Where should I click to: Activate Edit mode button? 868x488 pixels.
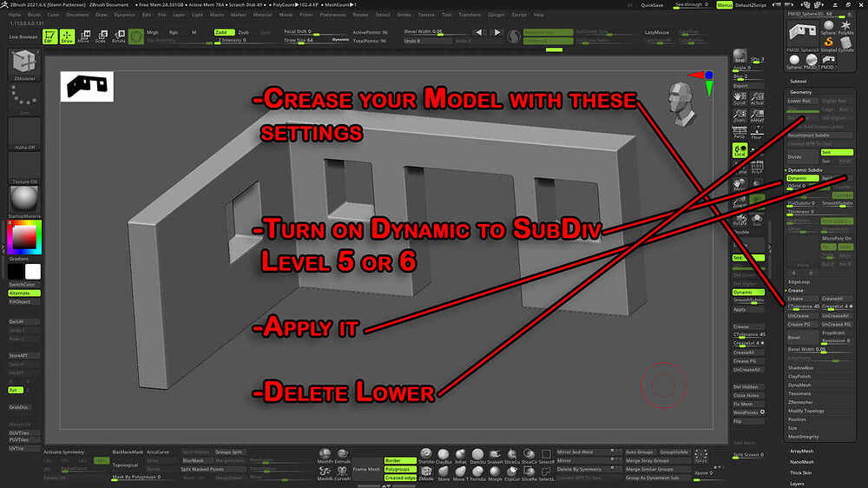click(x=49, y=36)
